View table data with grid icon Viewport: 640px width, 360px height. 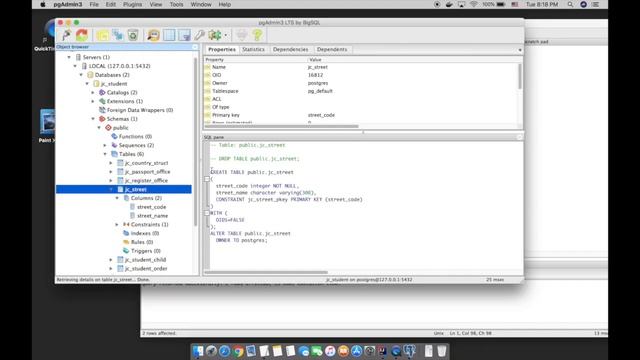pyautogui.click(x=169, y=36)
